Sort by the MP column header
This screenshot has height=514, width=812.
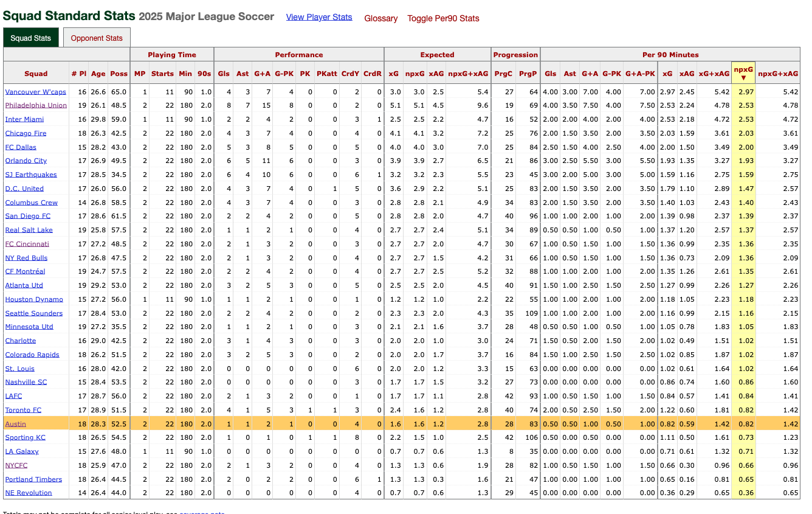click(x=140, y=74)
